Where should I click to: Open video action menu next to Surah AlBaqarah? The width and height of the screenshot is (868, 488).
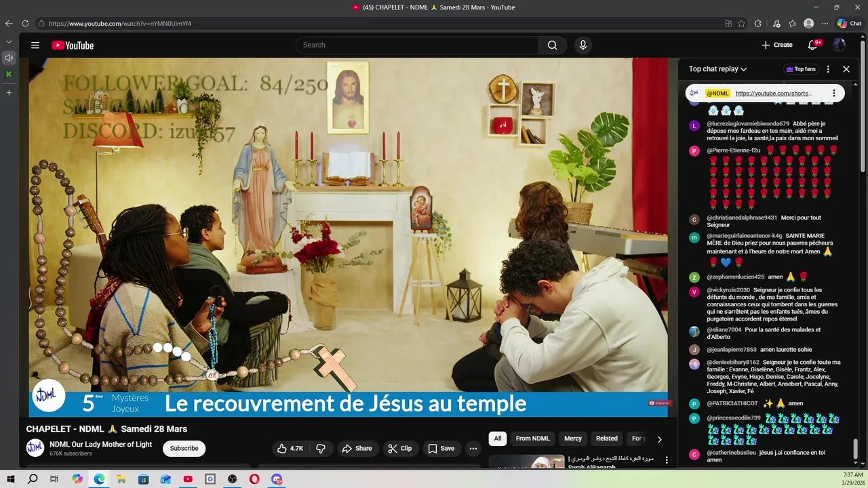pyautogui.click(x=667, y=460)
